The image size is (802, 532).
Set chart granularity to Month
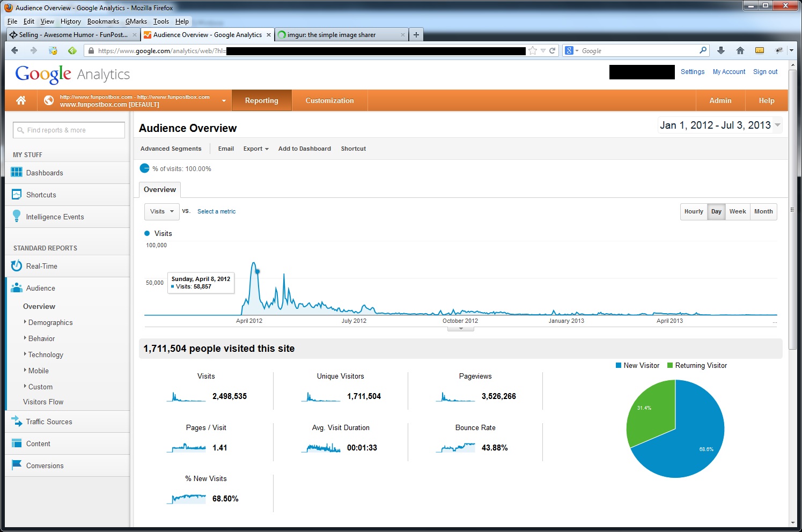pos(763,211)
